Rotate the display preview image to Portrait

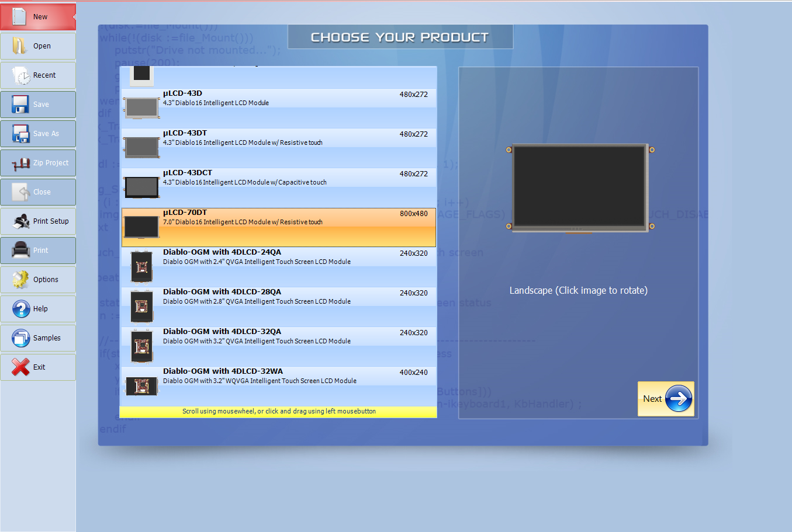pos(579,187)
